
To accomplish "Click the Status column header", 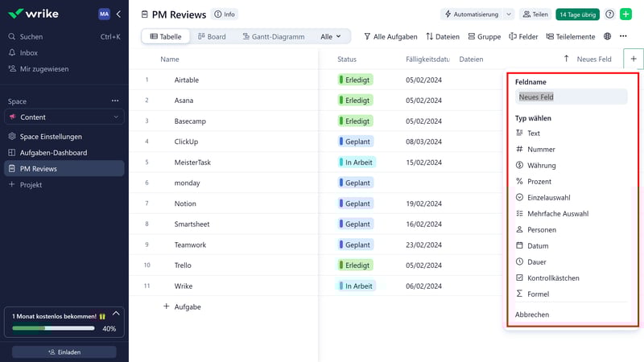I will click(x=347, y=59).
